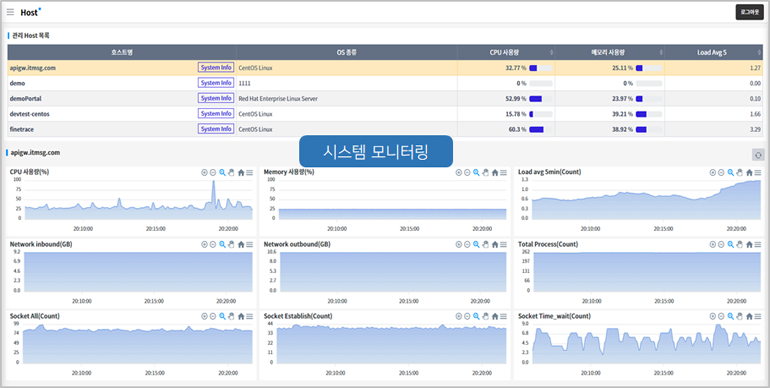Image resolution: width=770 pixels, height=388 pixels.
Task: Click the 3.29 load average value
Action: [755, 129]
